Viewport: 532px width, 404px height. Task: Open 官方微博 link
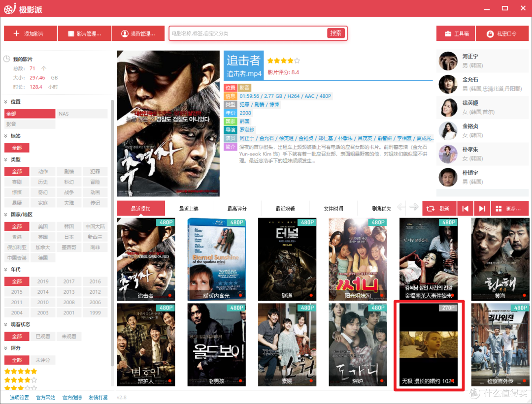click(72, 398)
